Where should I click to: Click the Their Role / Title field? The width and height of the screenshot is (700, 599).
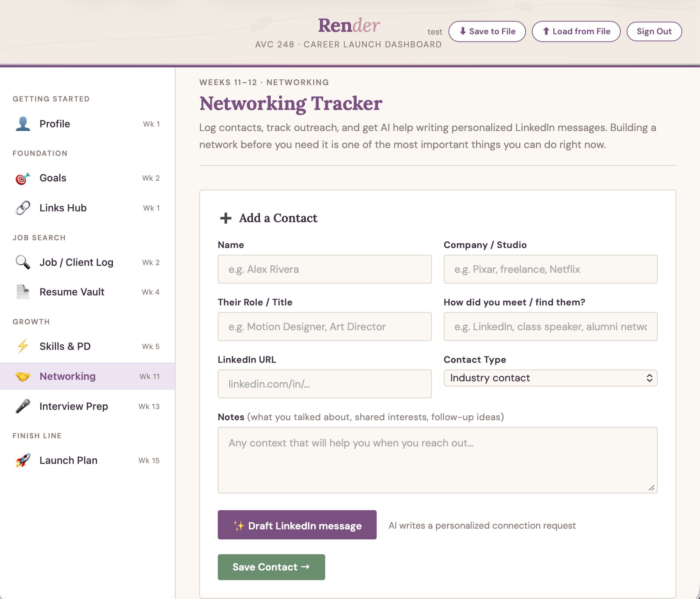(x=324, y=327)
